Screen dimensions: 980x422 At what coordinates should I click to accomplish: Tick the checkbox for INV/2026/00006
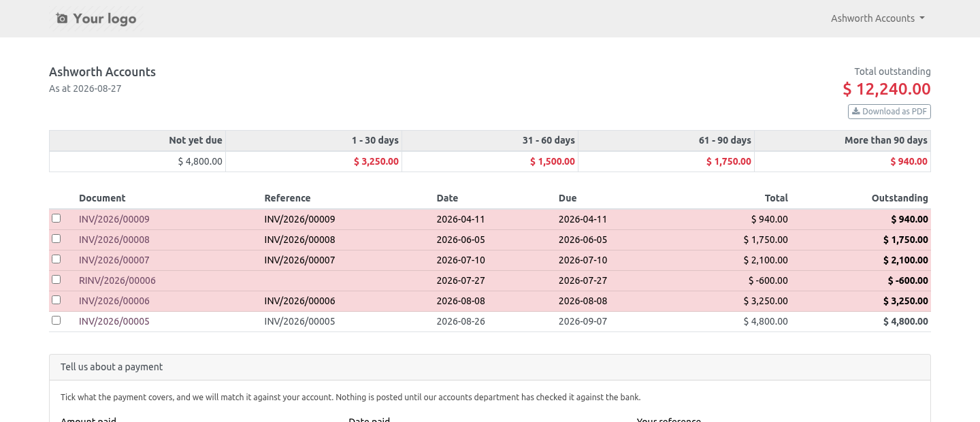tap(56, 300)
